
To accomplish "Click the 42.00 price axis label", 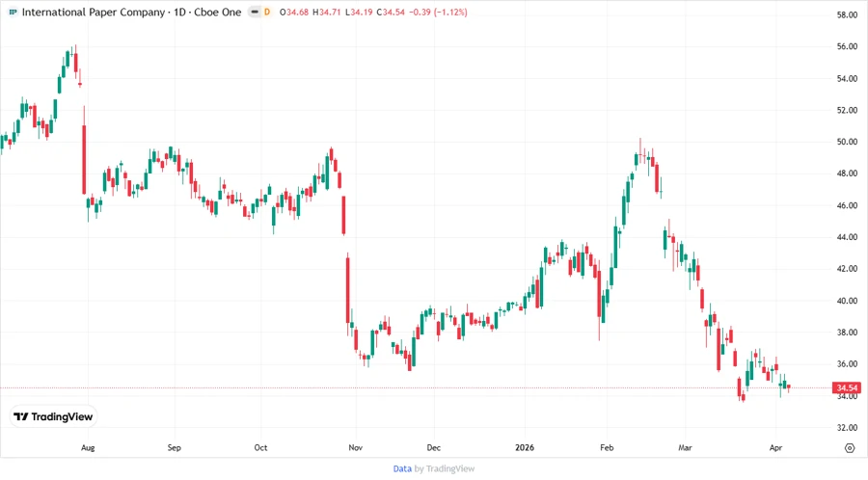I will tap(847, 269).
